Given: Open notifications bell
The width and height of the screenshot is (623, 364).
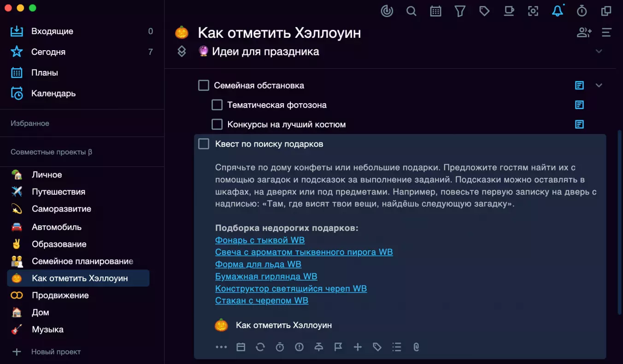Looking at the screenshot, I should (558, 11).
